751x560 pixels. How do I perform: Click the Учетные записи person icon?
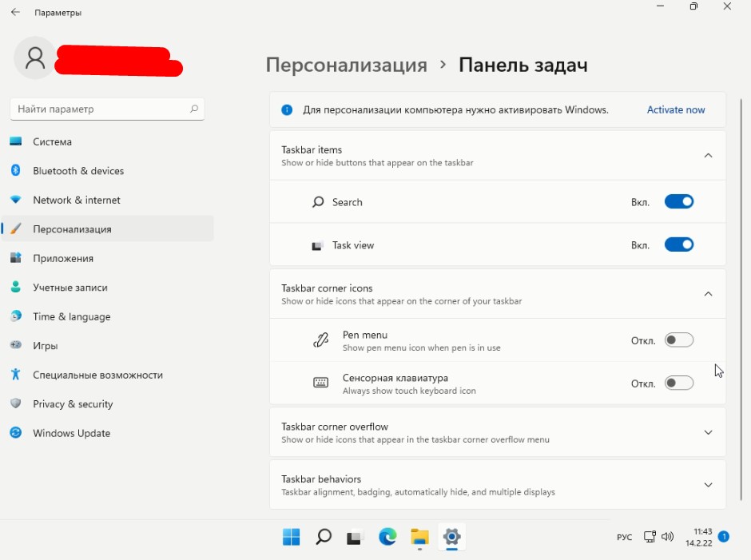point(16,287)
